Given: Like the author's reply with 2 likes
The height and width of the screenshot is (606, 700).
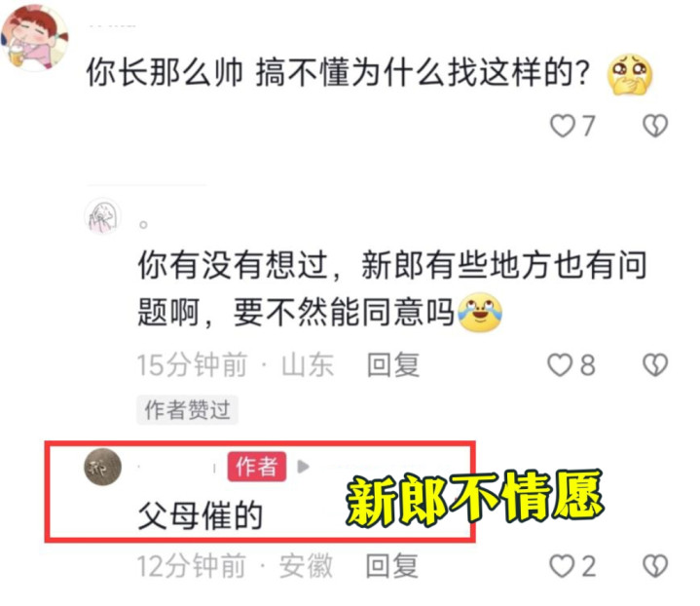Looking at the screenshot, I should (x=562, y=566).
